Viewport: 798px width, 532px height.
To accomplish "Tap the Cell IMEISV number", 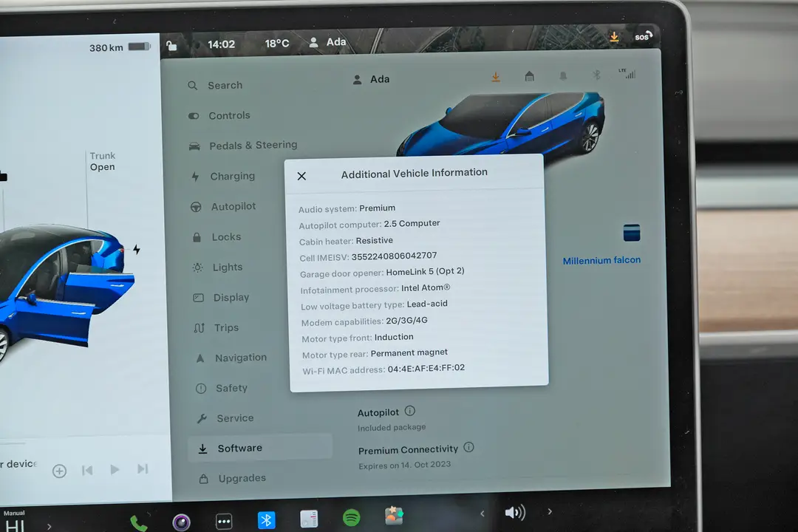I will (x=394, y=256).
